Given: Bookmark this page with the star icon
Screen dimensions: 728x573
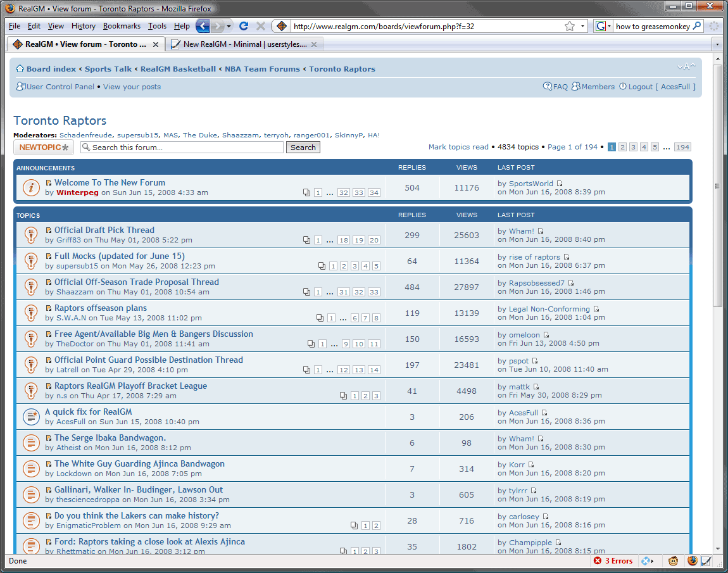Looking at the screenshot, I should [570, 26].
